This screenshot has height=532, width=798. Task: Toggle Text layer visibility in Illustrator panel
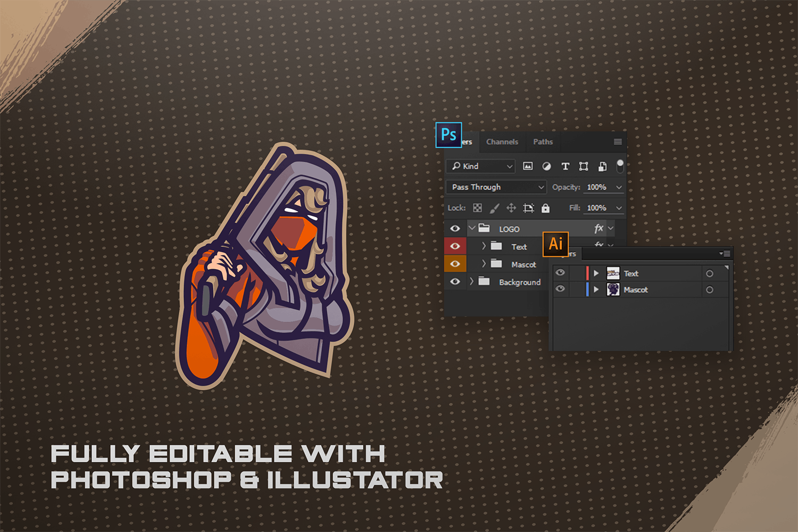pos(560,272)
